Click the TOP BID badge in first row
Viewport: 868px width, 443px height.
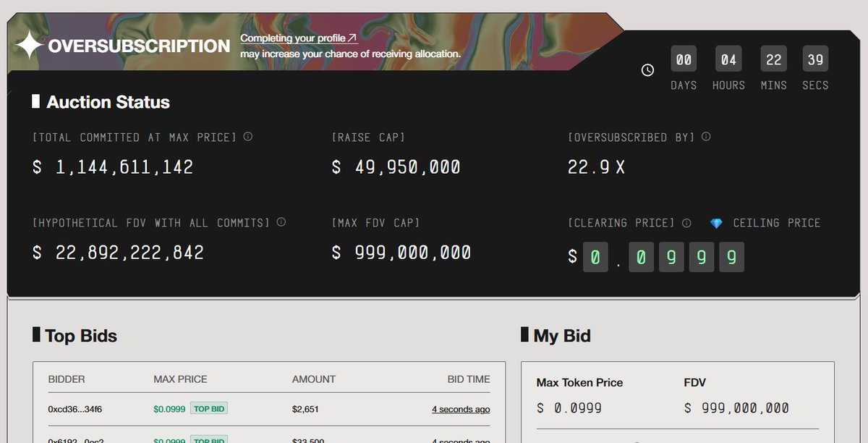click(209, 409)
